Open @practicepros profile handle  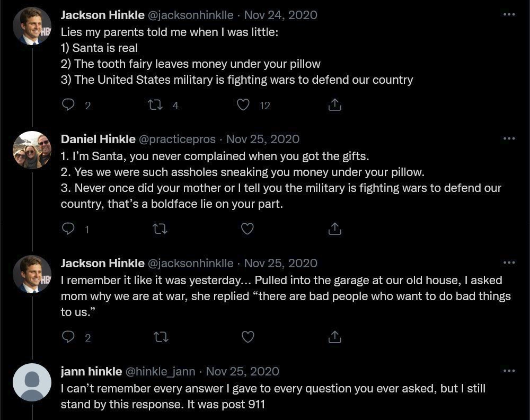click(177, 139)
